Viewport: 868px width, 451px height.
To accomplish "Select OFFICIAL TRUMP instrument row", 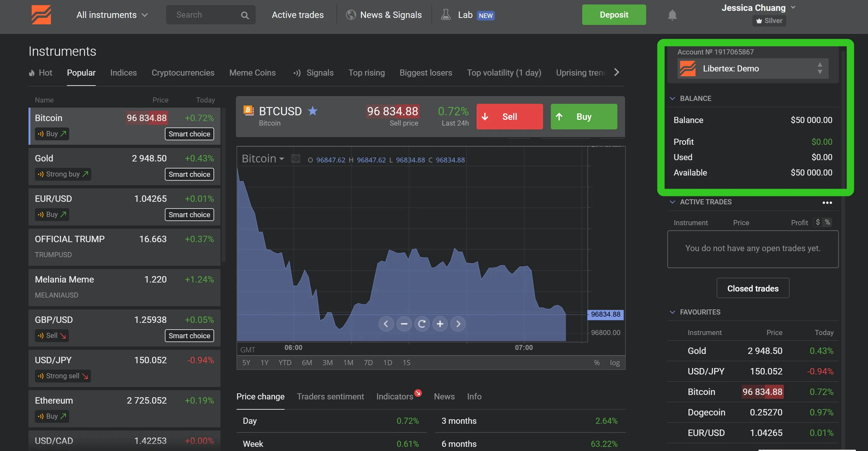I will coord(124,247).
